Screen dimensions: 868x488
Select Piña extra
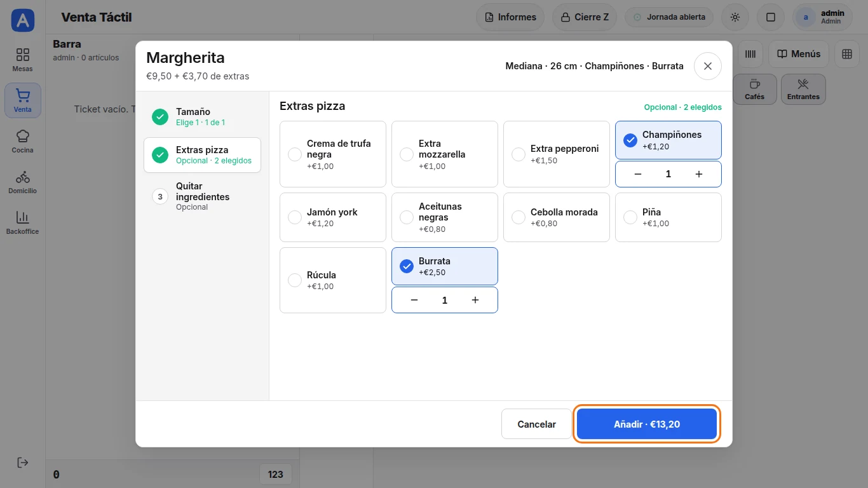(668, 217)
